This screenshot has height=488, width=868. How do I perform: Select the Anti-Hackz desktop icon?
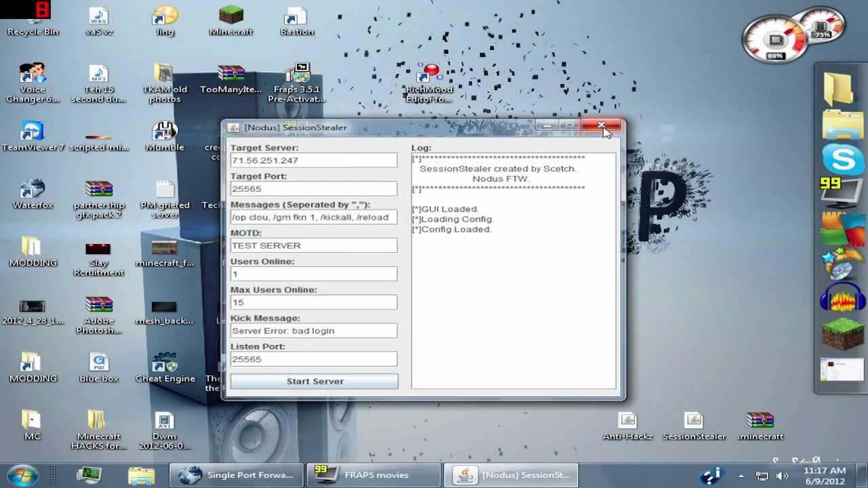tap(628, 426)
